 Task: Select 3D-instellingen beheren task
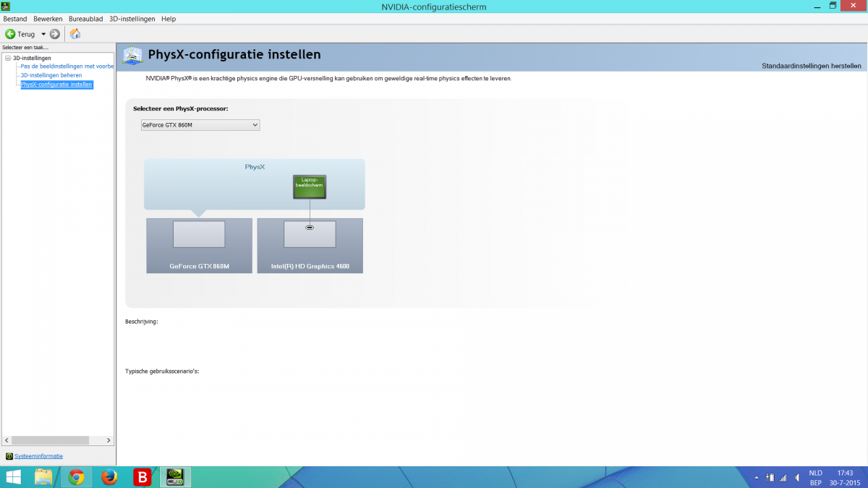51,75
